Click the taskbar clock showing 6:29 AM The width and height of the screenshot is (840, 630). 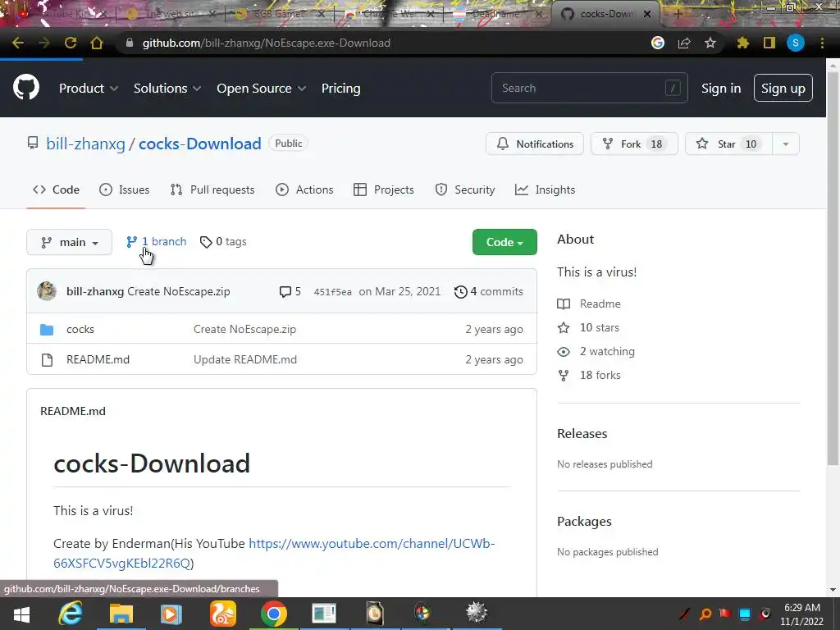click(802, 614)
